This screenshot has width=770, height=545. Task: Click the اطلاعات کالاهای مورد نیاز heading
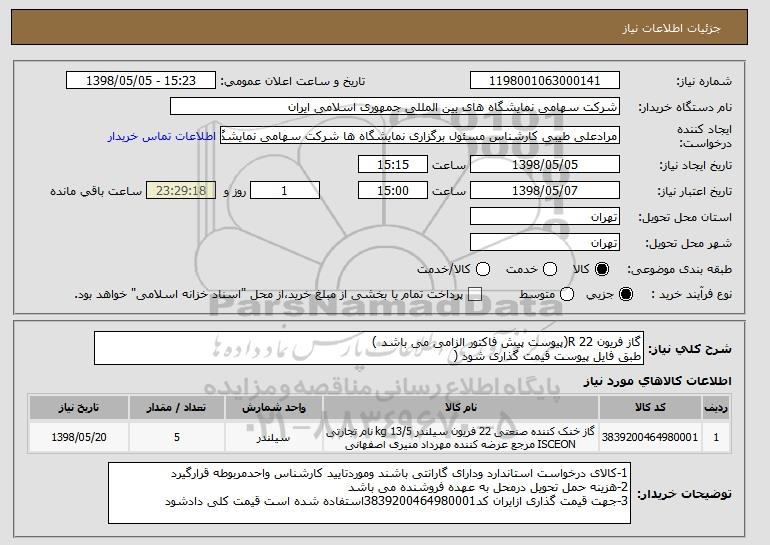click(x=657, y=381)
